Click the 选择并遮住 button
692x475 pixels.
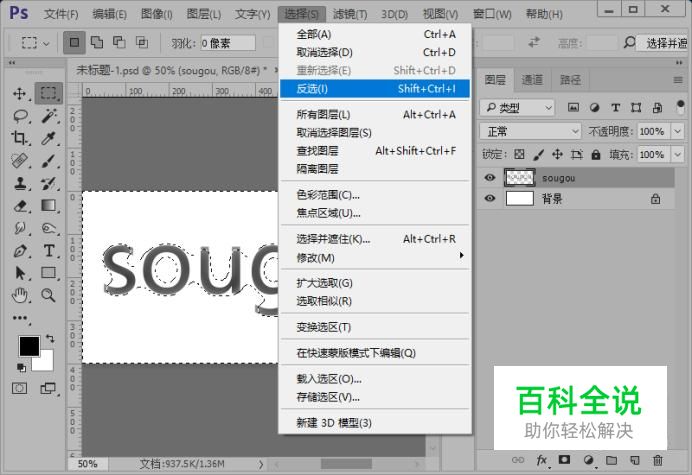tap(664, 43)
